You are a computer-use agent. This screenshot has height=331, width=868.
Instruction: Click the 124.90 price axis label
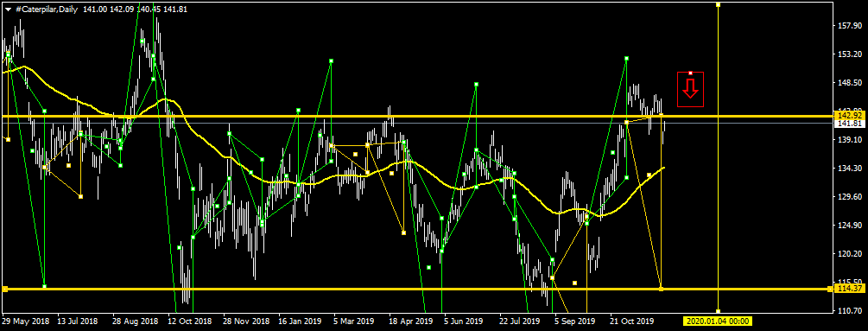click(x=851, y=226)
